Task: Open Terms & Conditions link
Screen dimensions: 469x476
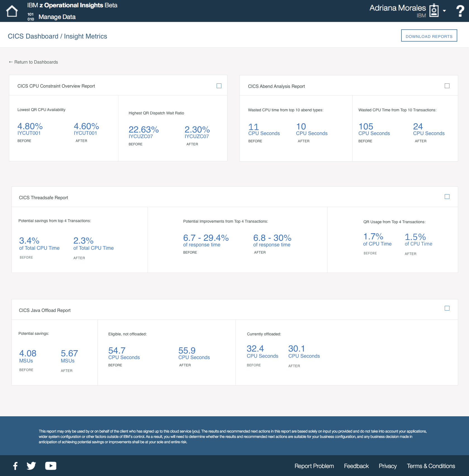Action: pos(431,466)
